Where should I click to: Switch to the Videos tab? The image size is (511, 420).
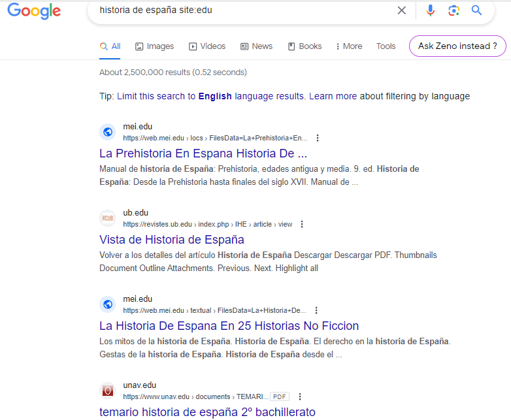coord(207,46)
